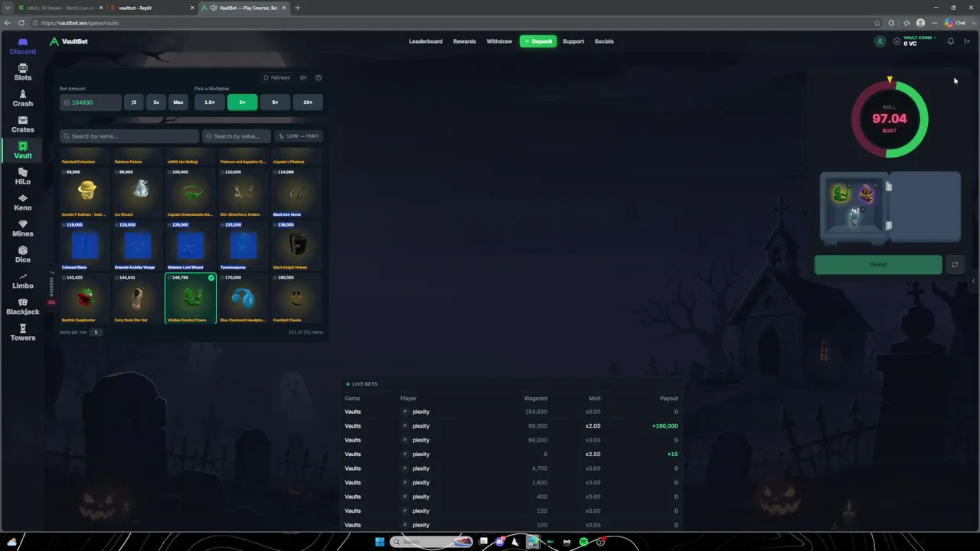The image size is (980, 551).
Task: Play the Blackjack game
Action: click(23, 306)
